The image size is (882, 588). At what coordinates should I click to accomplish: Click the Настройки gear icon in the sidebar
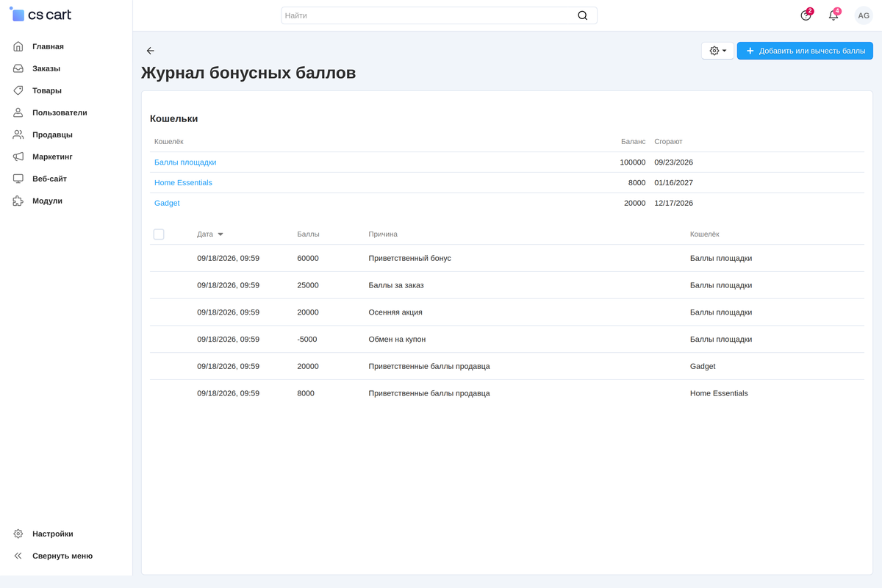[x=18, y=534]
